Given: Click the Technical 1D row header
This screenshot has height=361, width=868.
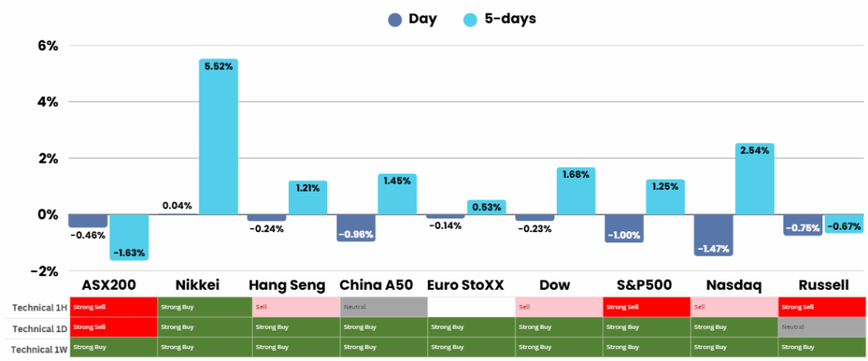Looking at the screenshot, I should [x=35, y=327].
